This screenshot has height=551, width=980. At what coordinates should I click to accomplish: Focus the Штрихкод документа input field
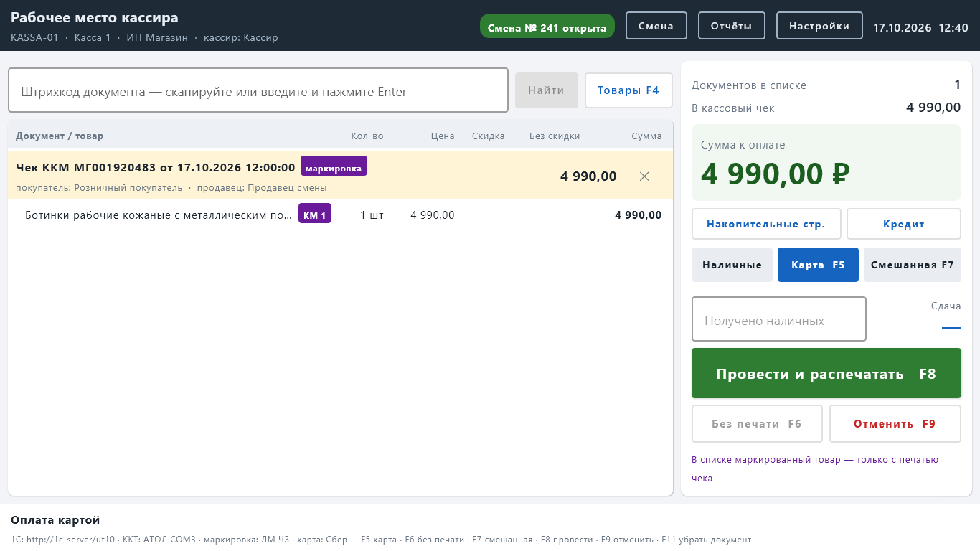(258, 90)
